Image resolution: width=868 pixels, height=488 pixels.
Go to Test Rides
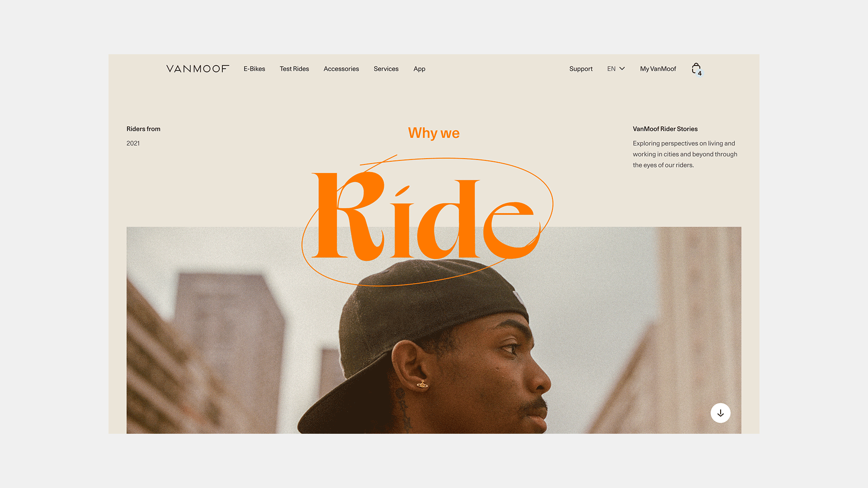pos(294,69)
